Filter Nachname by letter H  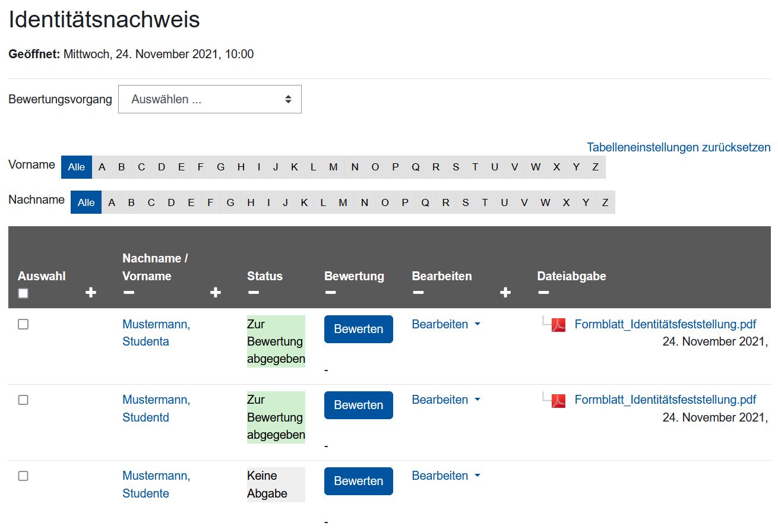(x=251, y=202)
